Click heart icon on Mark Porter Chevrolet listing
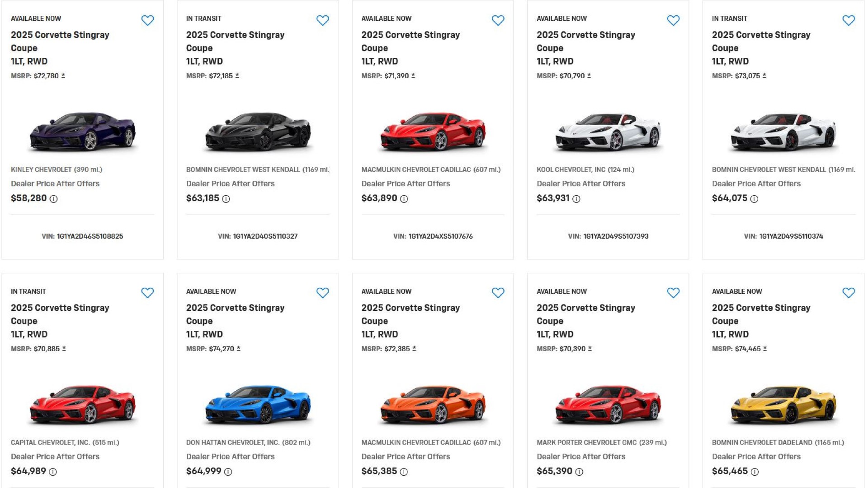This screenshot has width=868, height=488. click(673, 293)
